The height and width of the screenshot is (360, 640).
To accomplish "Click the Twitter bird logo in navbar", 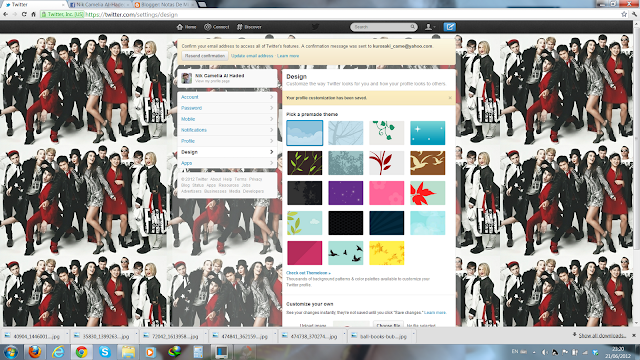I will coord(315,27).
